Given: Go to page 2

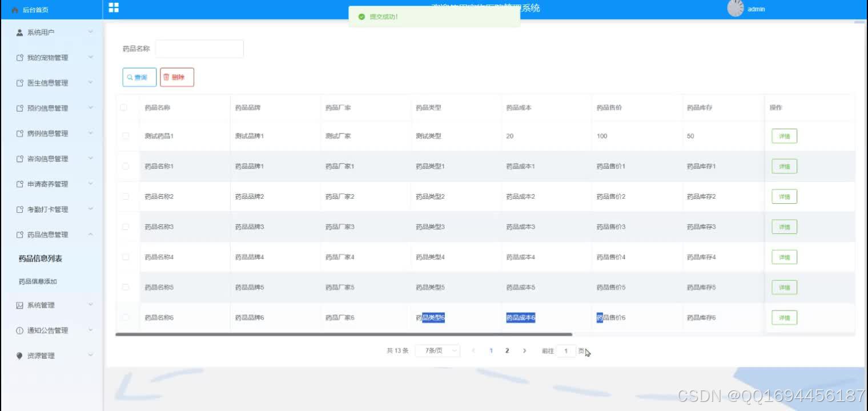Looking at the screenshot, I should [x=507, y=351].
